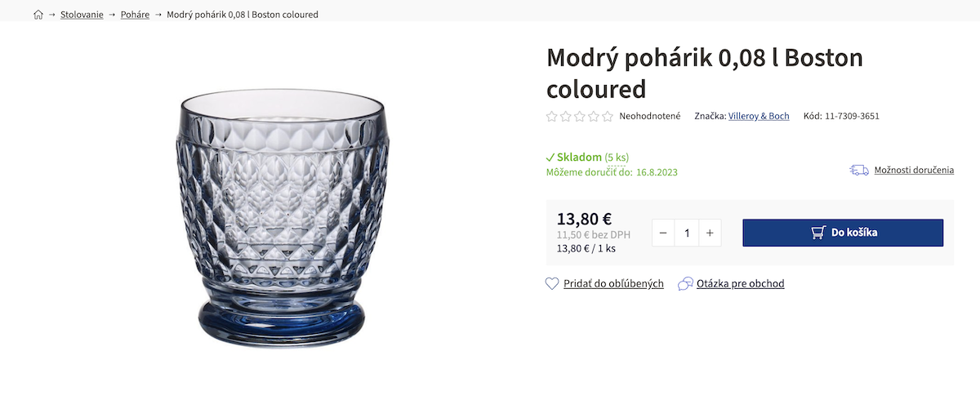Click the second rating star
Image resolution: width=980 pixels, height=413 pixels.
566,116
